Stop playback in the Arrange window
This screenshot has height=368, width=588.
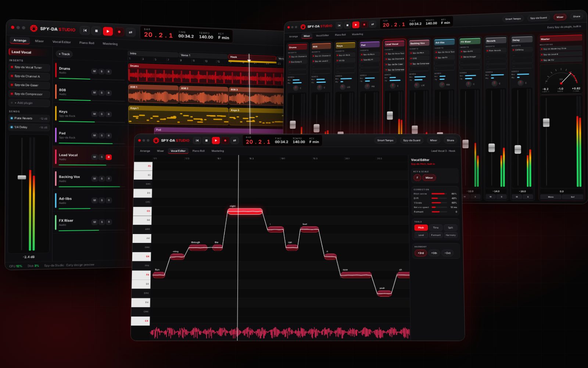pyautogui.click(x=96, y=31)
